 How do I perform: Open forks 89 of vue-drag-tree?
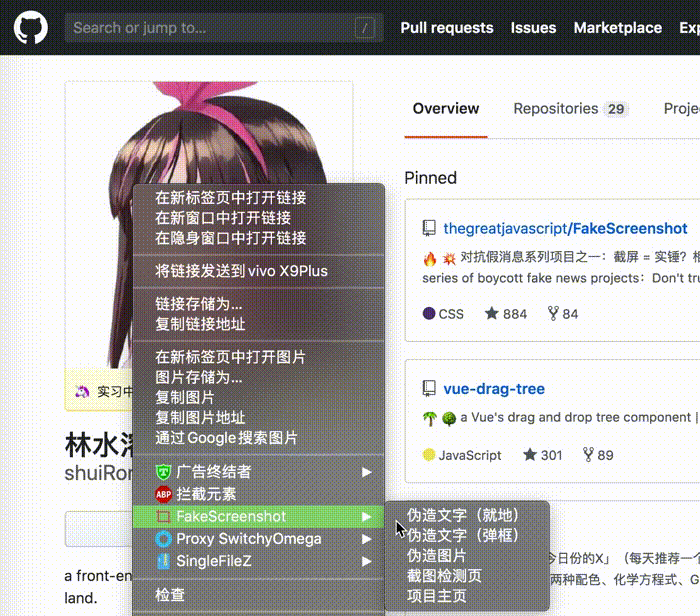(598, 455)
